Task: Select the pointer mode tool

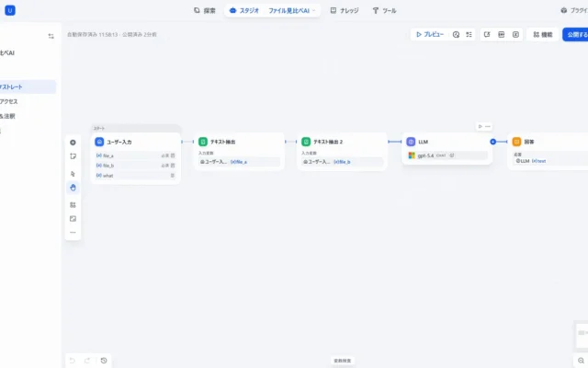Action: click(x=73, y=174)
